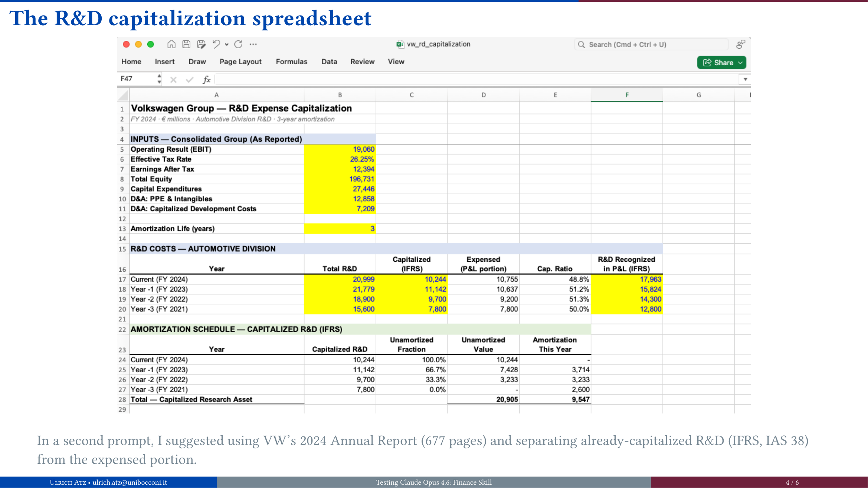The width and height of the screenshot is (868, 488).
Task: Open the Home navigation icon in toolbar
Action: [x=171, y=44]
